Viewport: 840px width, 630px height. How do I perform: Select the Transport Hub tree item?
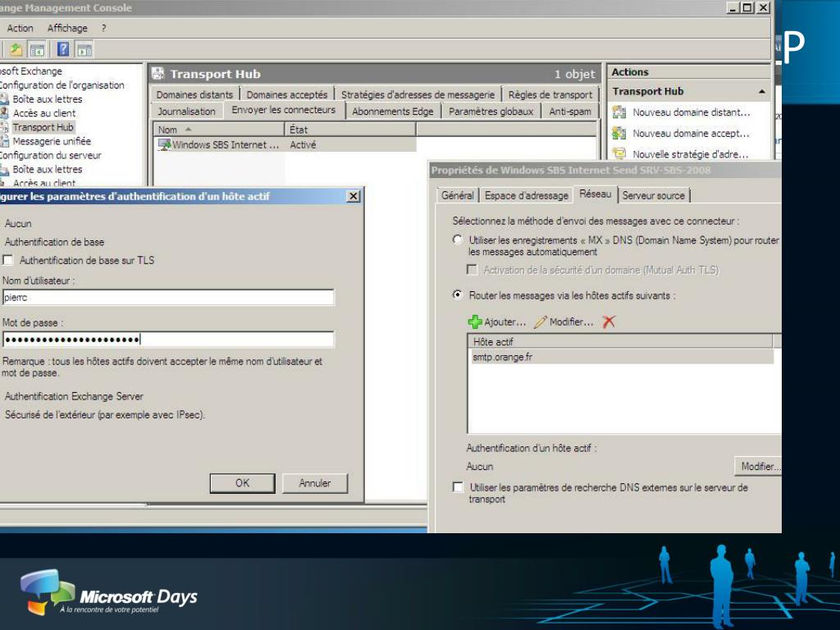43,127
